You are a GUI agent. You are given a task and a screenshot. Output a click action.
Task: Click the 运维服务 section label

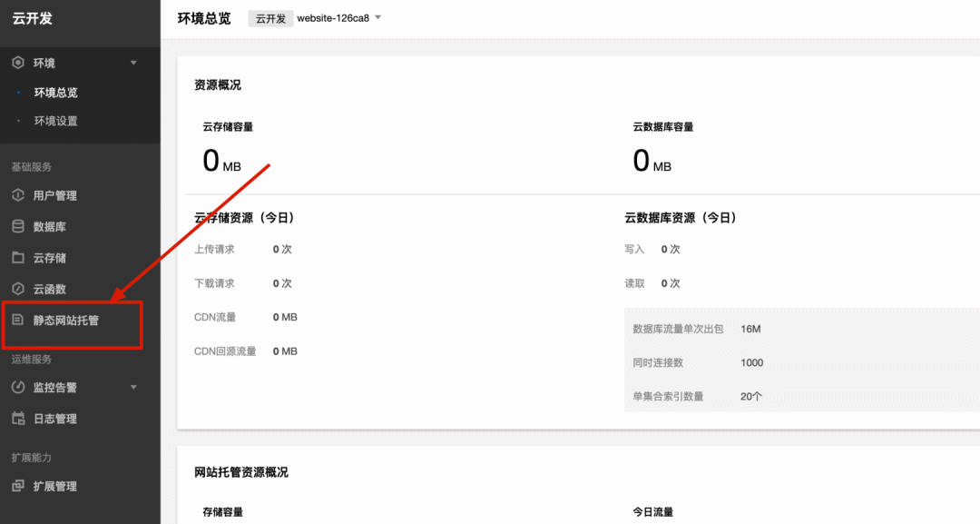[31, 360]
